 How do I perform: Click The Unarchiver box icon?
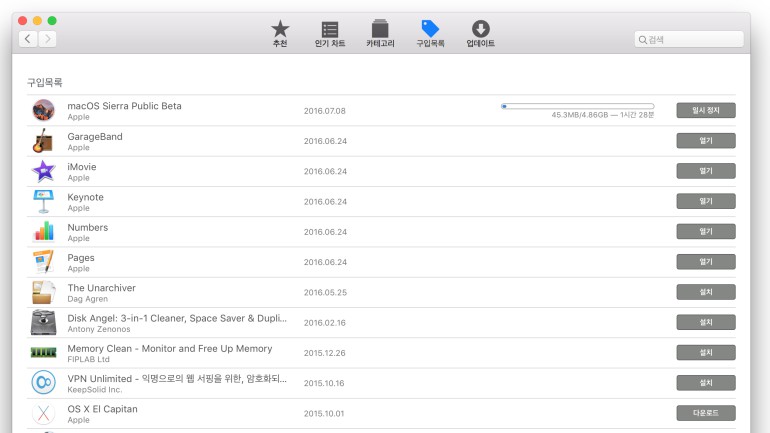coord(43,292)
